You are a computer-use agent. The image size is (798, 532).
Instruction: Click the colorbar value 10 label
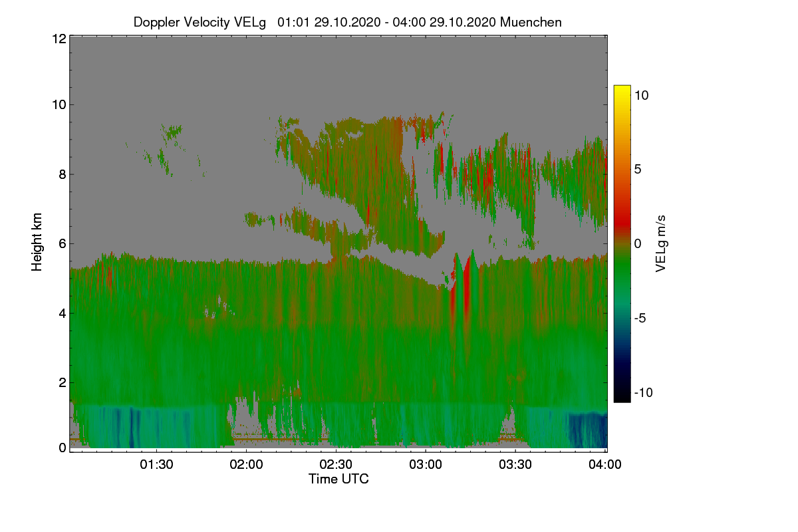[641, 95]
